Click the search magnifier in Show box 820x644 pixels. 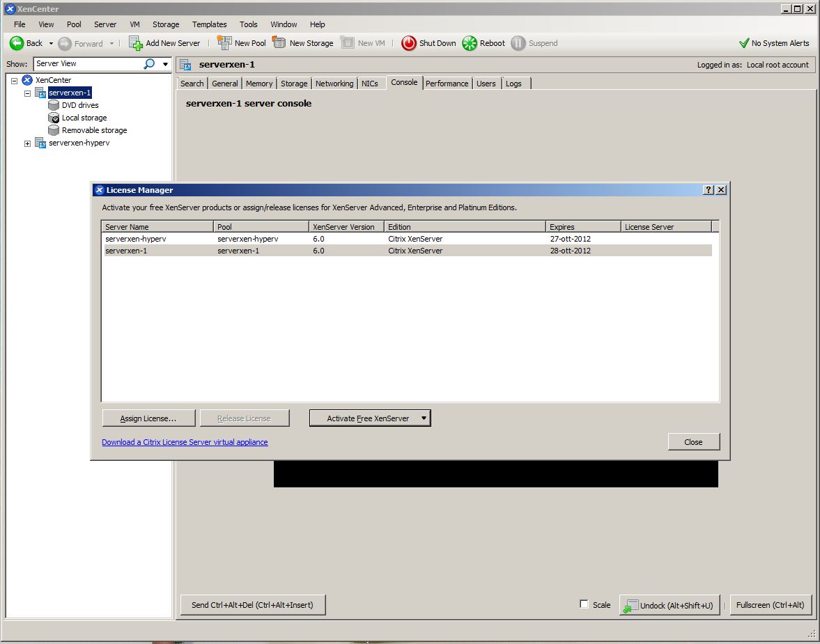pos(150,64)
